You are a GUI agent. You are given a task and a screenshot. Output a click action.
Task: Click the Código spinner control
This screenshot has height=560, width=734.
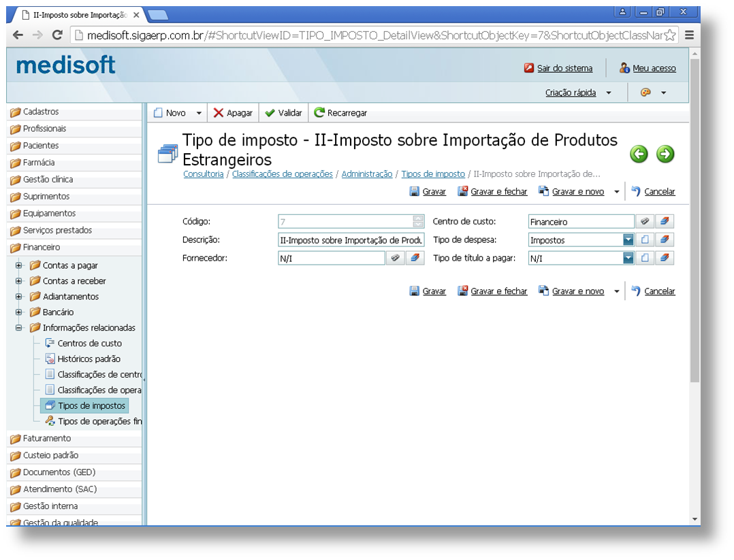(x=419, y=221)
